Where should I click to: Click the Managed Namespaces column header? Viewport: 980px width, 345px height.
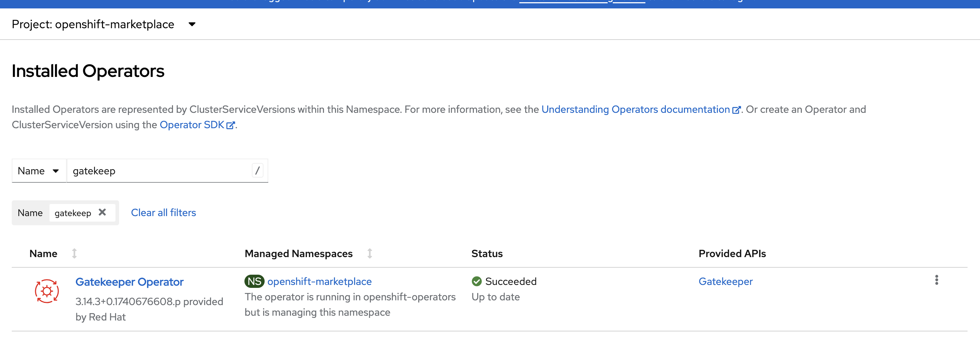click(x=298, y=253)
